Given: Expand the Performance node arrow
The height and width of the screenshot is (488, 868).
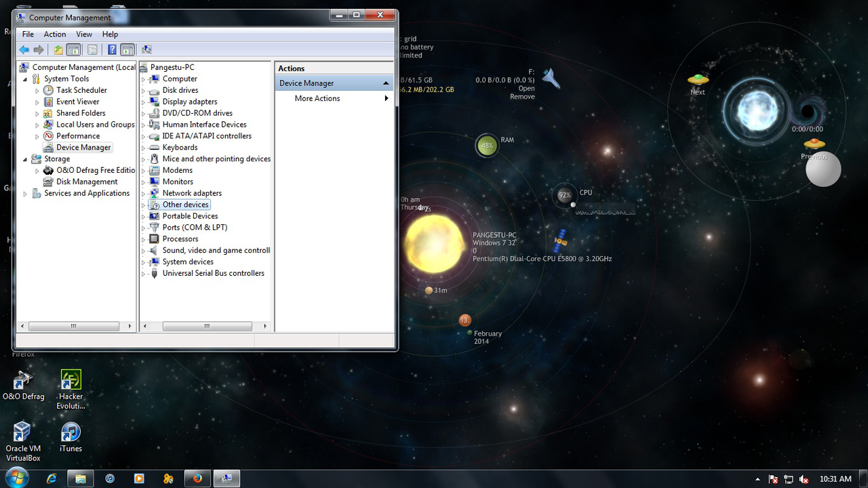Looking at the screenshot, I should pos(37,136).
